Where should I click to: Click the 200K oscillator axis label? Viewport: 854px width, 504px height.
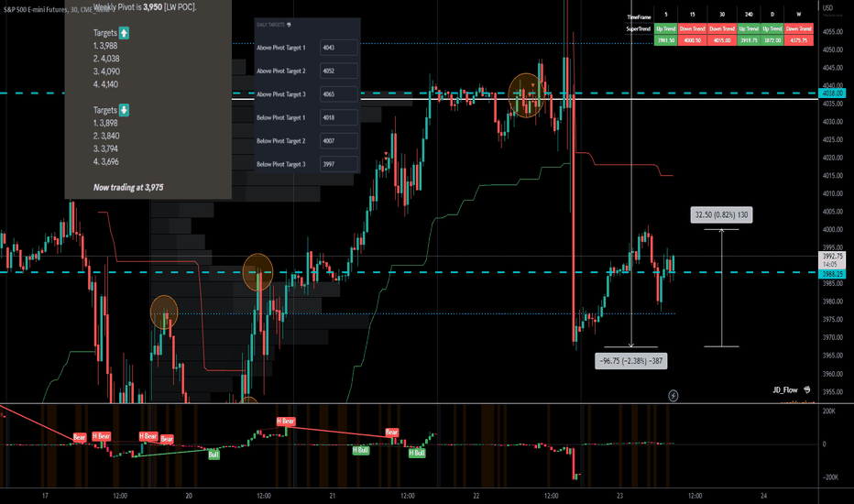(829, 411)
